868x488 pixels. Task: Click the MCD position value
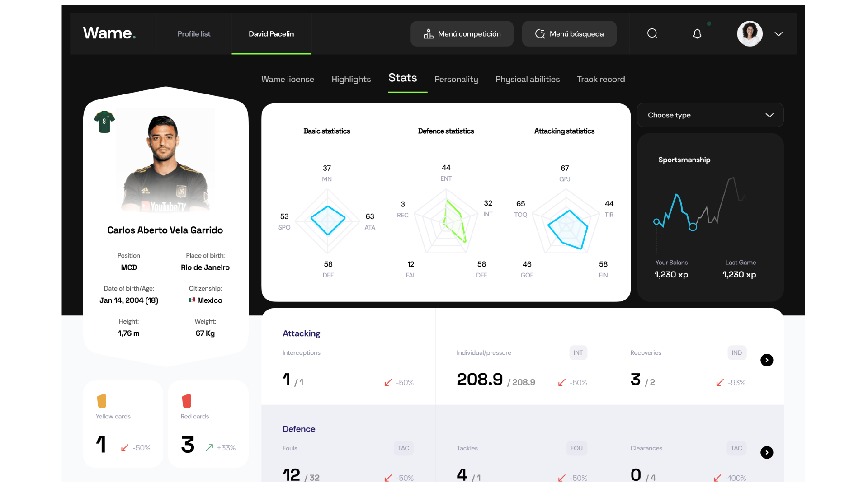[129, 267]
